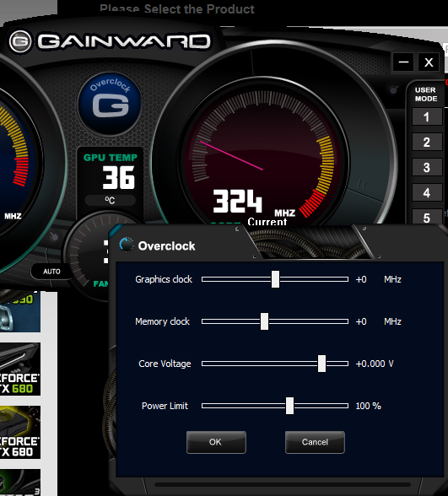Open the yellow GeForce GTX 680 thumbnail
The width and height of the screenshot is (448, 496).
(x=20, y=432)
